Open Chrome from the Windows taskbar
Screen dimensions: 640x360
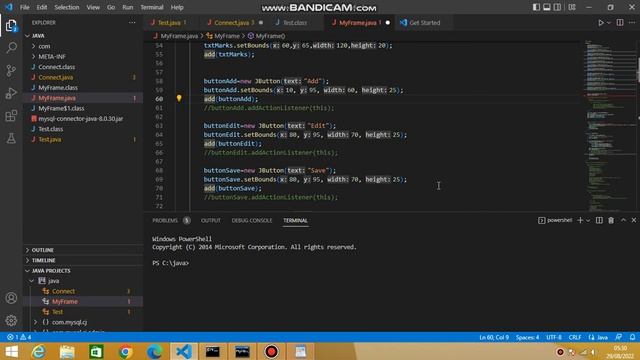125,351
